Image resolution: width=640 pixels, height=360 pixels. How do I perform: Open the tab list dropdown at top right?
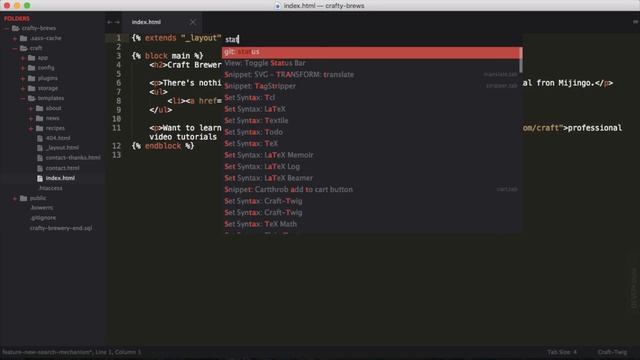(x=635, y=22)
